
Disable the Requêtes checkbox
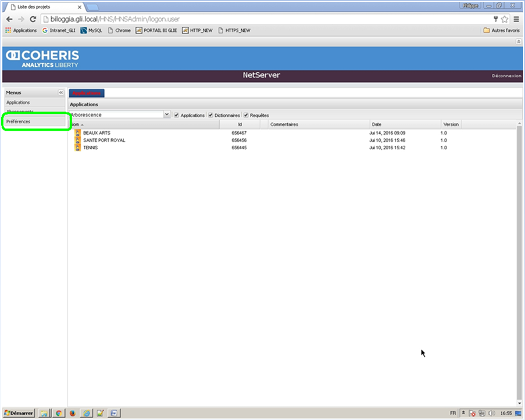coord(246,115)
